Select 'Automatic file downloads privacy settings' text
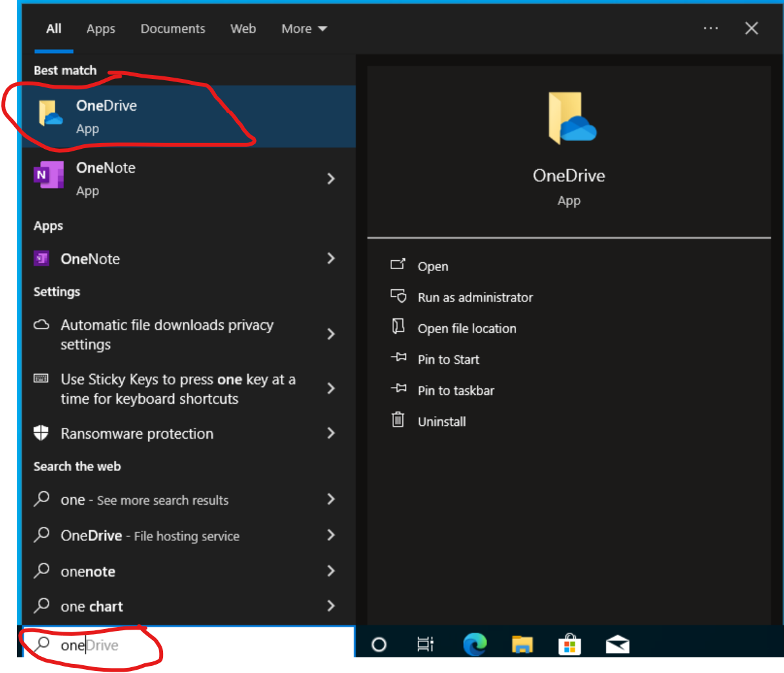This screenshot has width=784, height=673. 167,335
